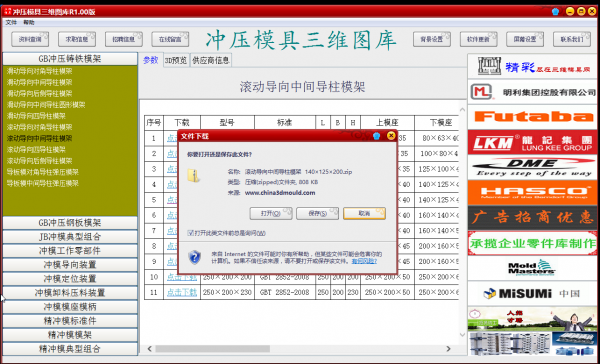Click 点击下载 link in row 11

pos(182,292)
